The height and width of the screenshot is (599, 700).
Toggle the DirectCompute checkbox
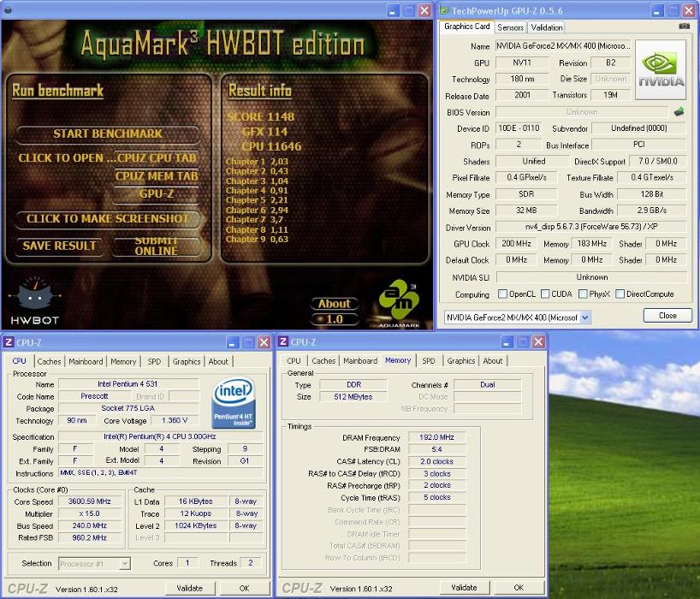click(x=620, y=294)
